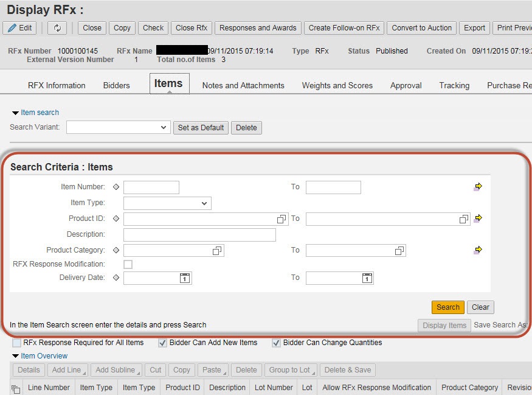Viewport: 532px width, 395px height.
Task: Click Set as Default button
Action: coord(201,128)
